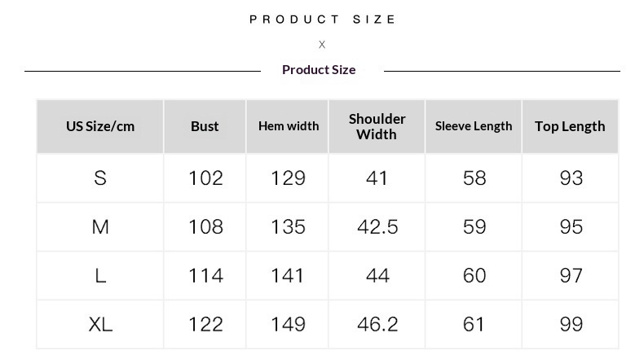Select the L size row label
Viewport: 644px width, 364px height.
click(100, 276)
